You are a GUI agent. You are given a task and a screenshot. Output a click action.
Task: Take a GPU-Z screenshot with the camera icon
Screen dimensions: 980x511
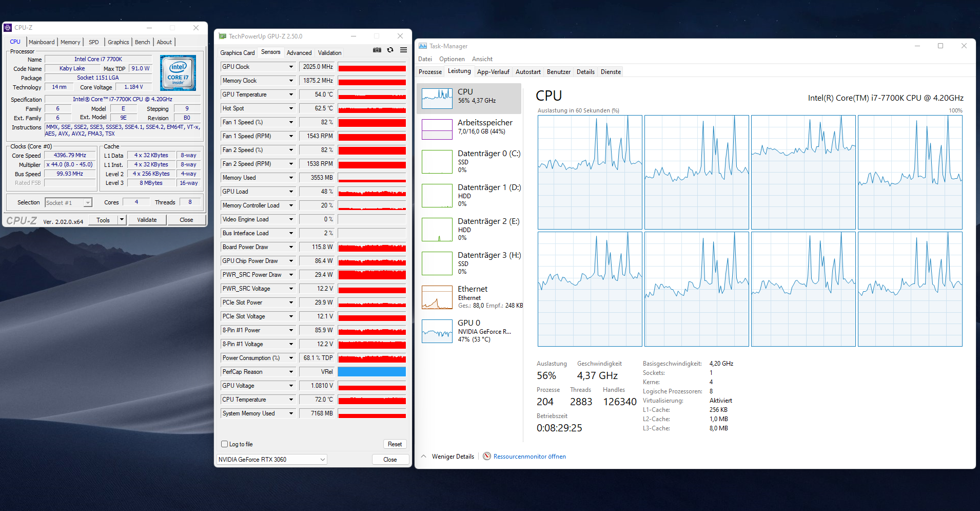[377, 50]
